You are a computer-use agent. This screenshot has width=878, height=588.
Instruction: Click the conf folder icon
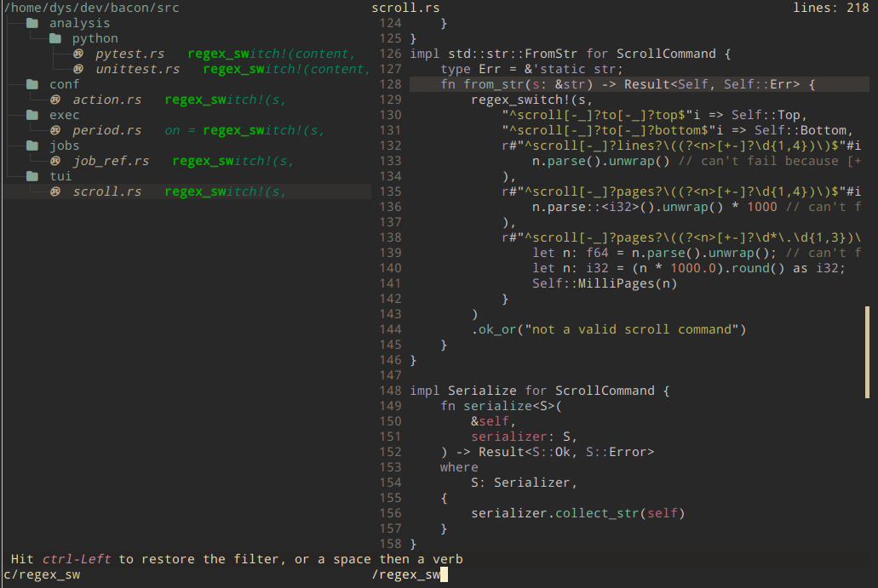coord(32,84)
